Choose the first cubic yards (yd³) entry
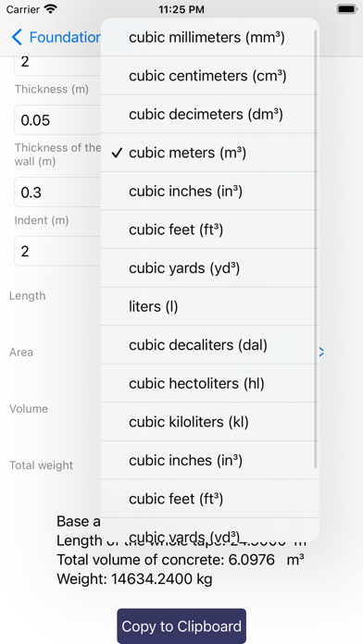The image size is (363, 644). [x=209, y=267]
